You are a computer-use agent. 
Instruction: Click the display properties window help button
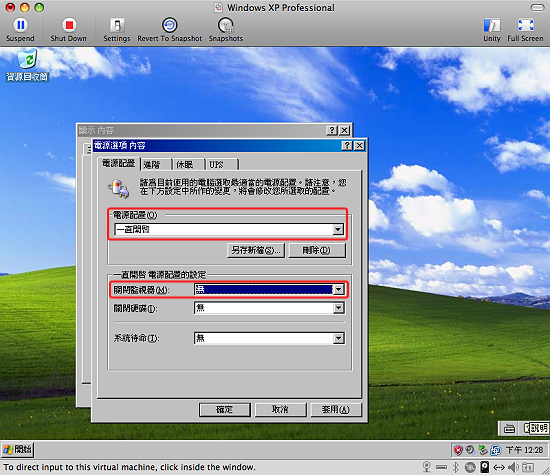pos(332,130)
